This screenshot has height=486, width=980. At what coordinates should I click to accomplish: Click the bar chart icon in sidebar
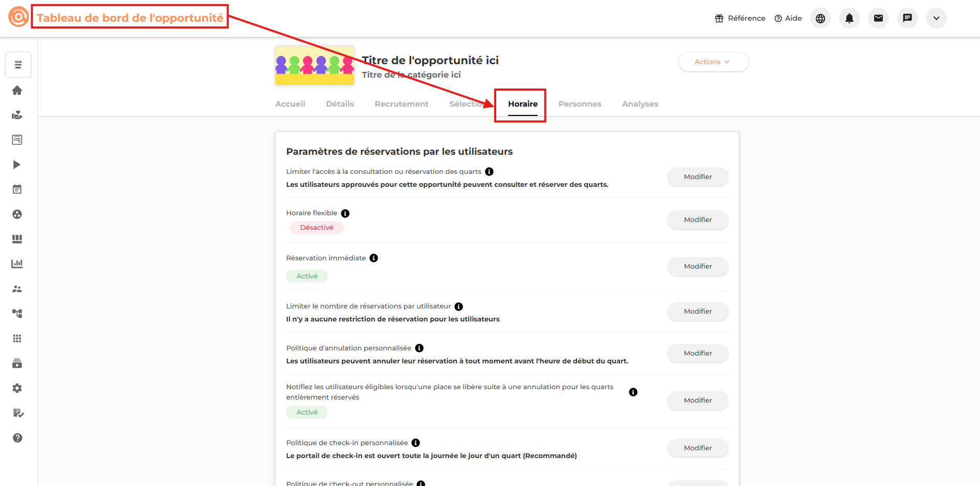click(17, 264)
